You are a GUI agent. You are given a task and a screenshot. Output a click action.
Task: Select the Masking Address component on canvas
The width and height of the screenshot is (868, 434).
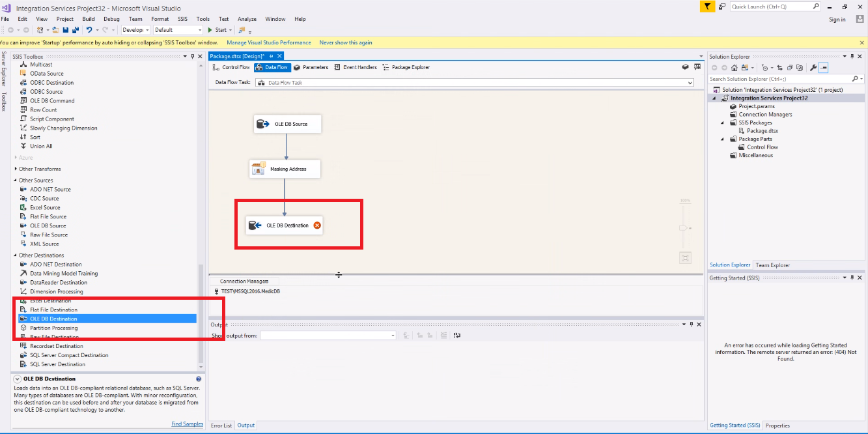pos(285,169)
